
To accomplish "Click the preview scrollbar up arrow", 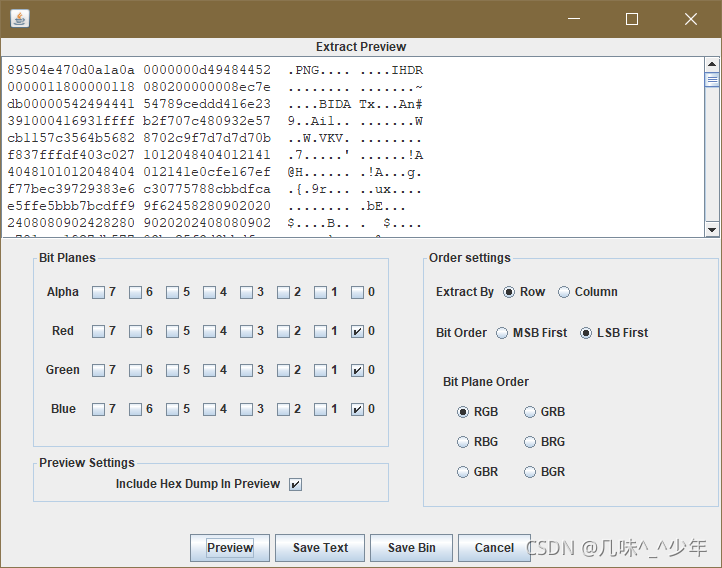I will click(x=712, y=64).
